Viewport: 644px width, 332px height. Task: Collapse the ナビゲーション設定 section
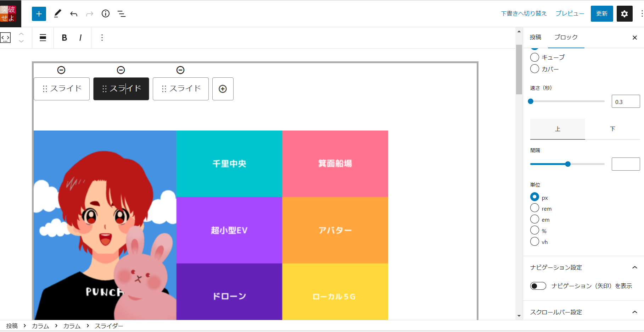(x=635, y=267)
